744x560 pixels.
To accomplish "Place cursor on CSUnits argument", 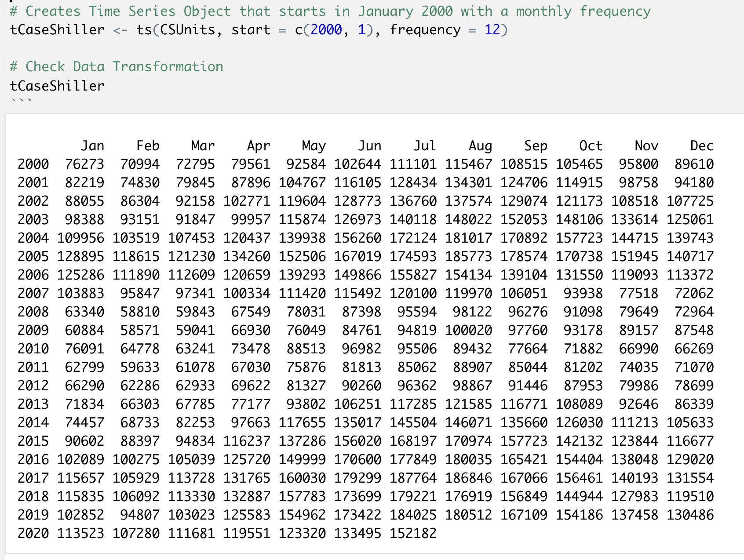I will [188, 30].
